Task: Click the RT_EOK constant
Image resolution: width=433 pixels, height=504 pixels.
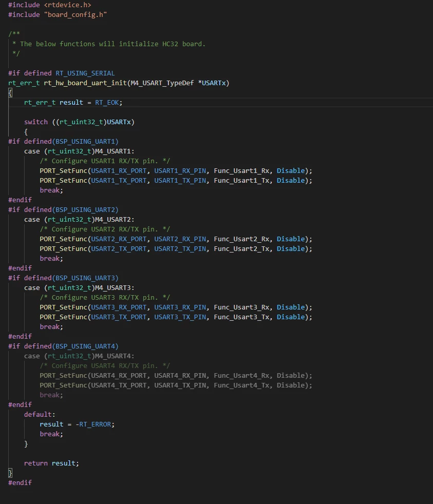Action: (x=107, y=103)
